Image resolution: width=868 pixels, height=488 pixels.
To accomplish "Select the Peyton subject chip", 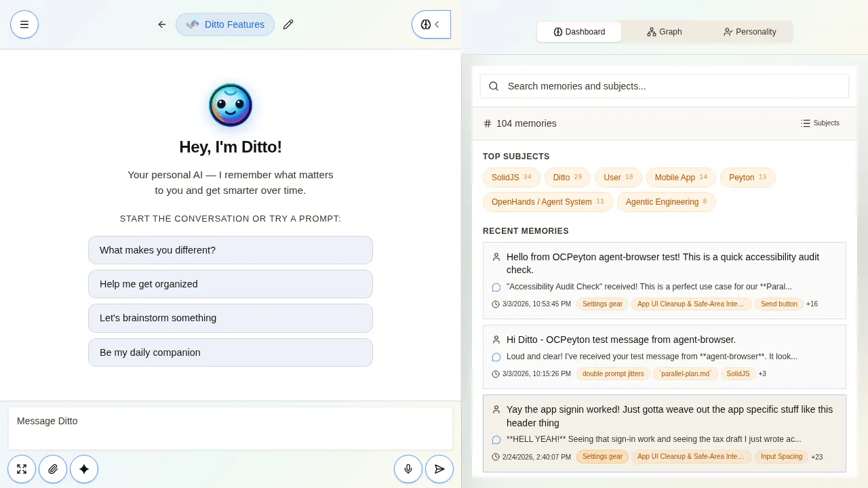I will pyautogui.click(x=748, y=177).
